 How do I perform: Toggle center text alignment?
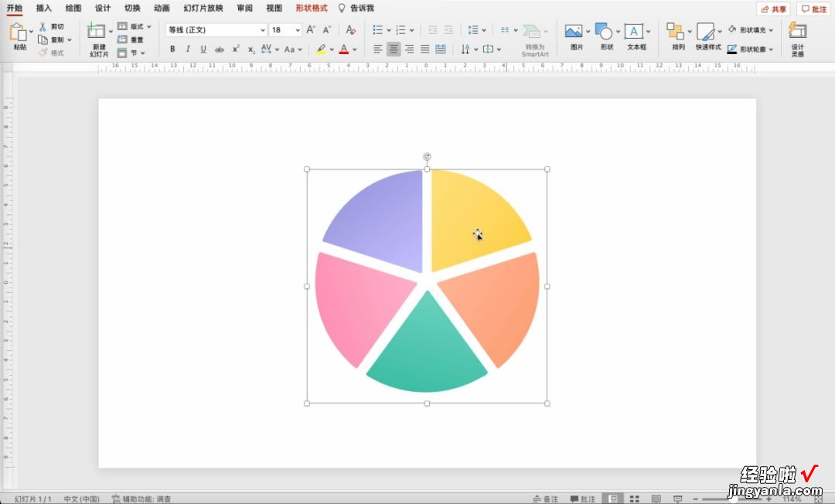394,49
